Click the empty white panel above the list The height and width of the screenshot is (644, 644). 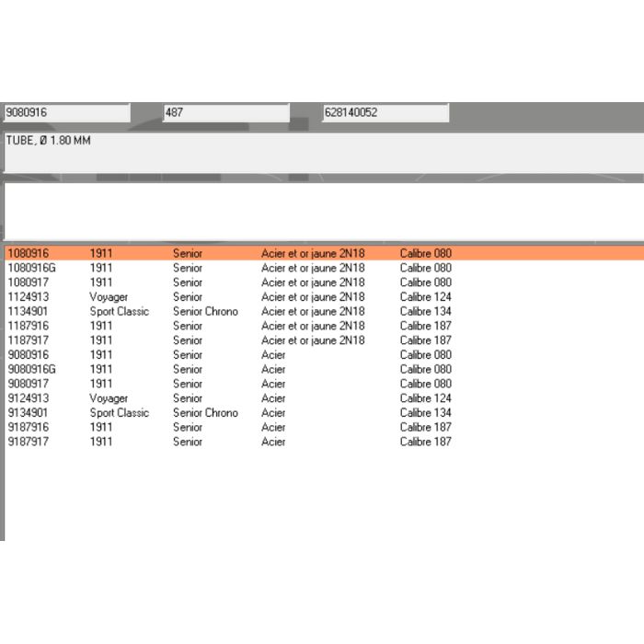tap(324, 211)
